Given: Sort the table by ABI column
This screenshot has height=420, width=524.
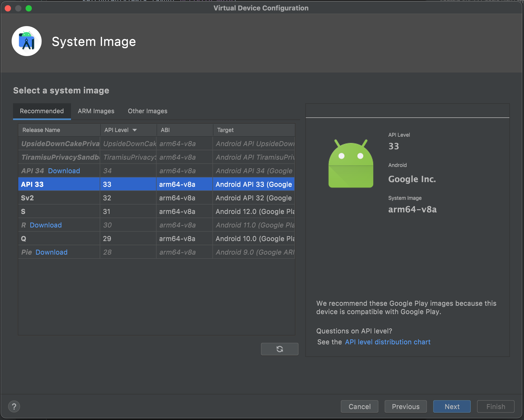Looking at the screenshot, I should point(165,130).
